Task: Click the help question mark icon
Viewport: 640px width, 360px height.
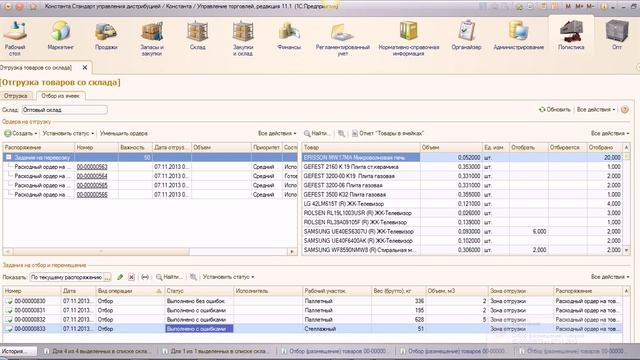Action: 624,109
